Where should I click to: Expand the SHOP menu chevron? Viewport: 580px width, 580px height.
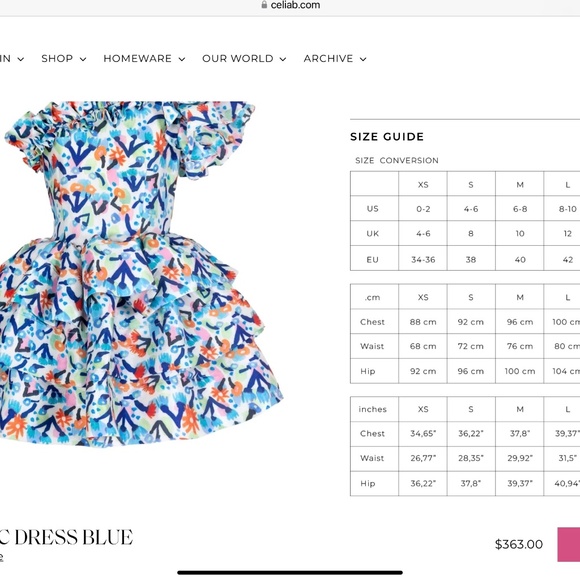pyautogui.click(x=83, y=59)
